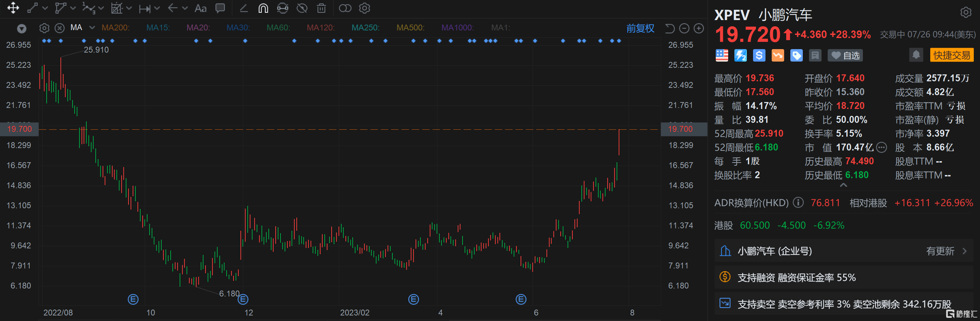980x321 pixels.
Task: Expand Fibonacci tool options dropdown
Action: (129, 8)
